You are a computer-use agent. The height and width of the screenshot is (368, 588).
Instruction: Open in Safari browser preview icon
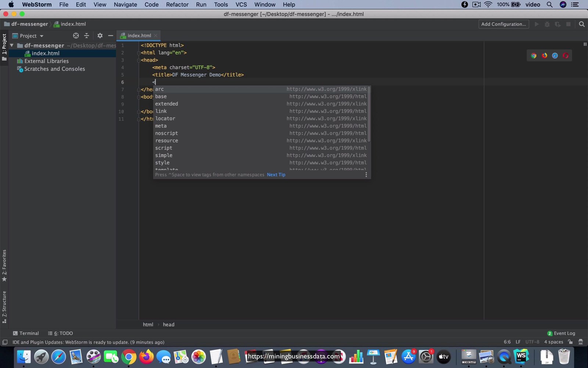(x=555, y=56)
